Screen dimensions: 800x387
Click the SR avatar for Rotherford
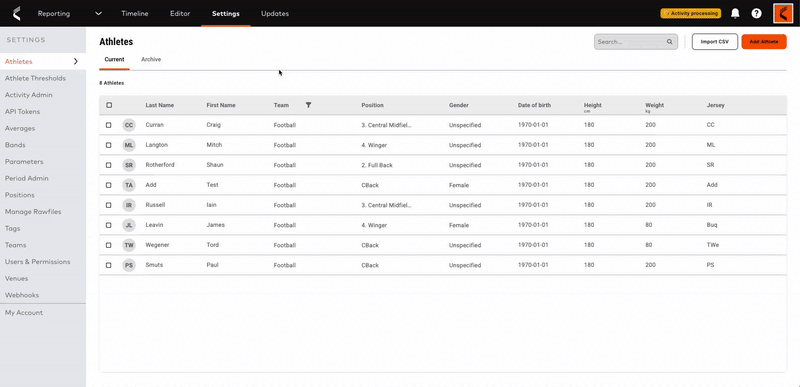click(x=129, y=165)
